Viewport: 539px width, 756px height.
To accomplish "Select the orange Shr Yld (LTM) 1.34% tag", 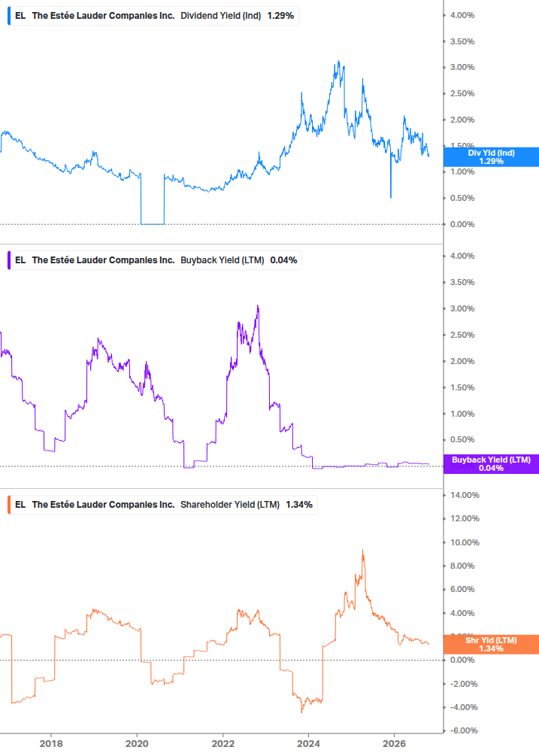I will [x=491, y=644].
